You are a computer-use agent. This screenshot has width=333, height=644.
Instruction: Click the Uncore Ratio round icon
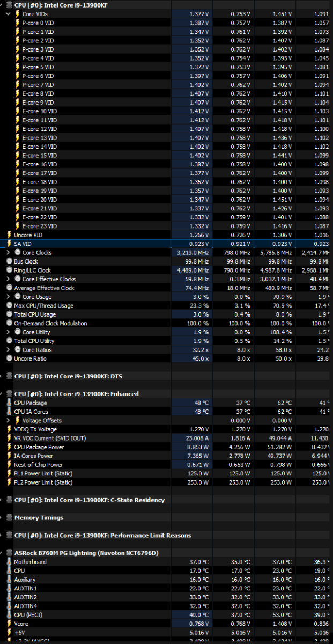[9, 358]
